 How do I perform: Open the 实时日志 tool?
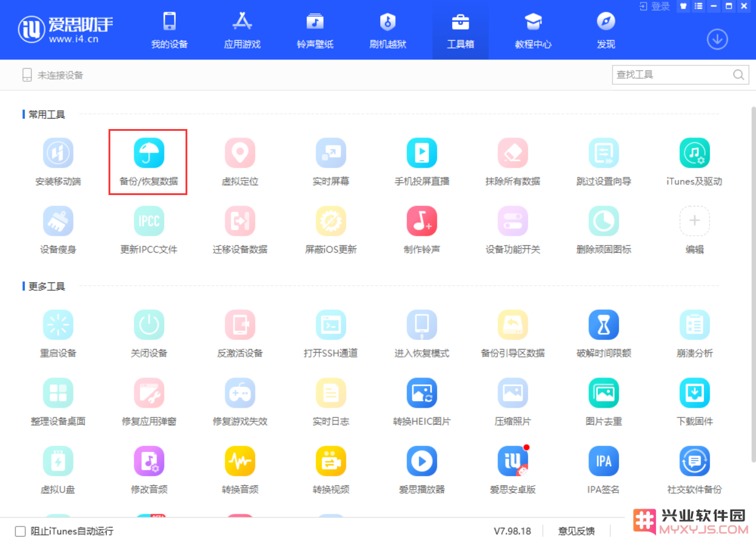pos(331,402)
